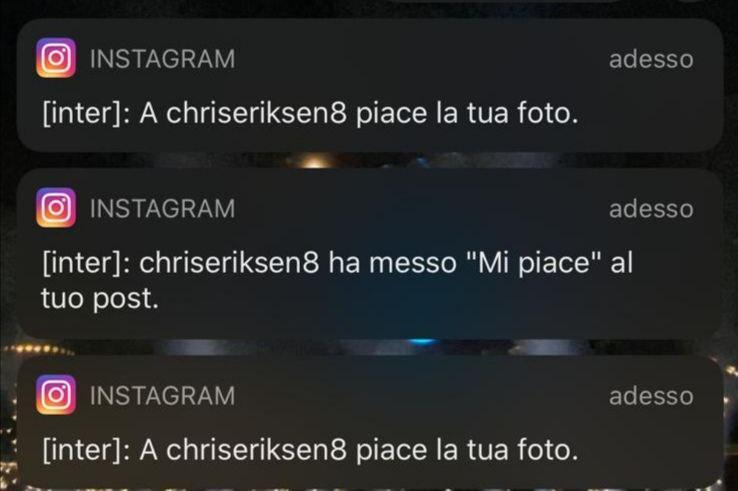Tap chriseriksen8 username in the middle notification
Image resolution: width=738 pixels, height=491 pixels.
[x=229, y=263]
